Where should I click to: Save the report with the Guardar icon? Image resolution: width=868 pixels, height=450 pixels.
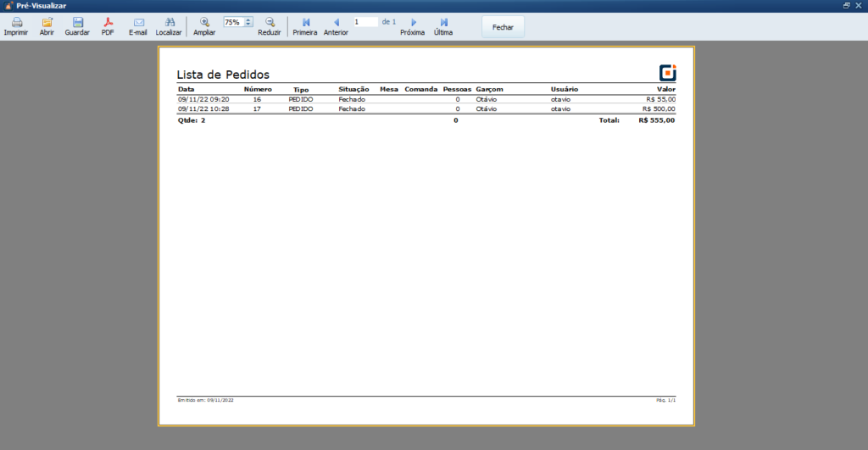[x=77, y=23]
